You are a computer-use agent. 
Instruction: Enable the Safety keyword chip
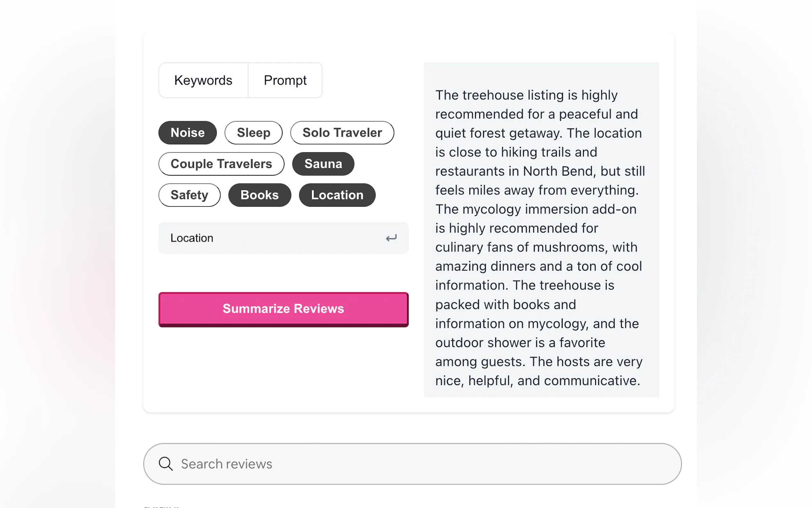[x=189, y=195]
